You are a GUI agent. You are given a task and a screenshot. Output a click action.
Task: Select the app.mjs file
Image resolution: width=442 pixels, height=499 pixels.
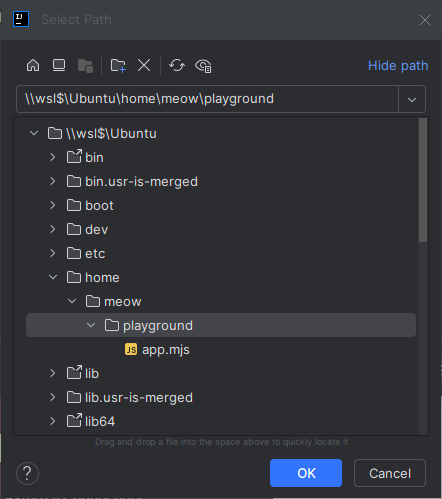(x=166, y=350)
